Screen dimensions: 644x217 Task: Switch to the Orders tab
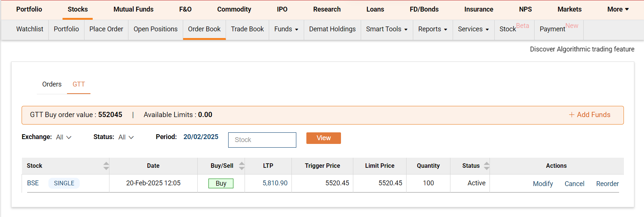coord(52,84)
